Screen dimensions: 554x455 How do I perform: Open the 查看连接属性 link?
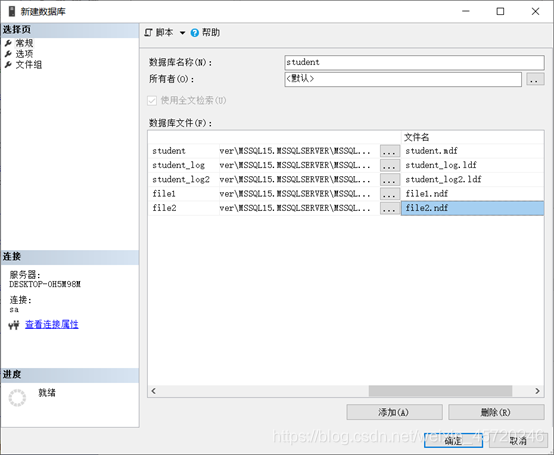(x=52, y=324)
